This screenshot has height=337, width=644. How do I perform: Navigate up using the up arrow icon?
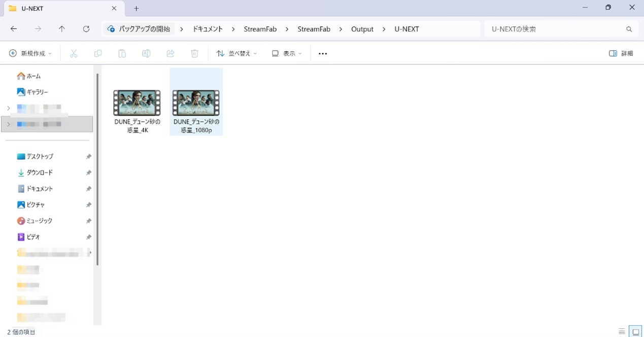click(x=62, y=29)
